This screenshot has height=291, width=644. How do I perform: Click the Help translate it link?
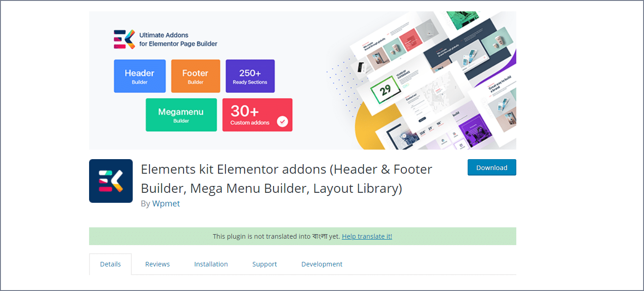click(x=367, y=236)
